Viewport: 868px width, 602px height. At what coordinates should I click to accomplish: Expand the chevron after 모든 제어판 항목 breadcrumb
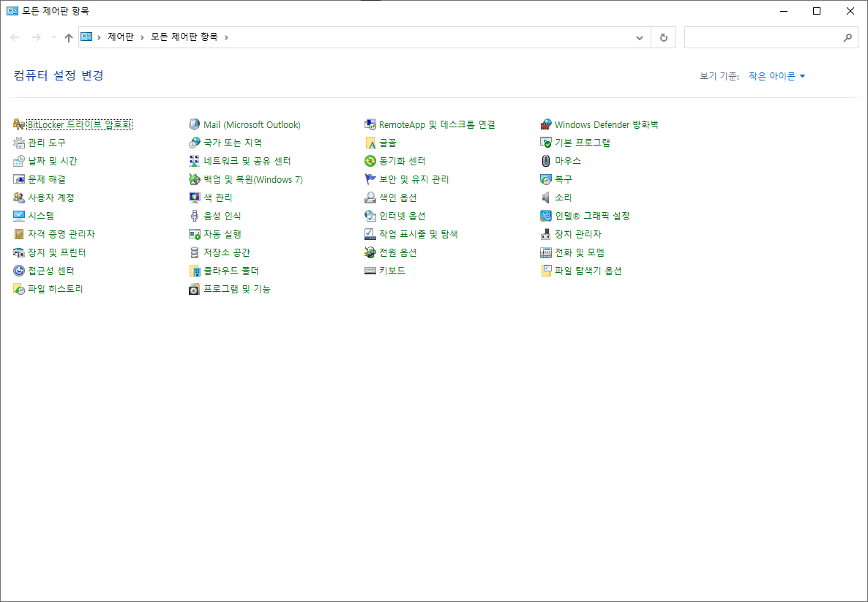tap(226, 37)
